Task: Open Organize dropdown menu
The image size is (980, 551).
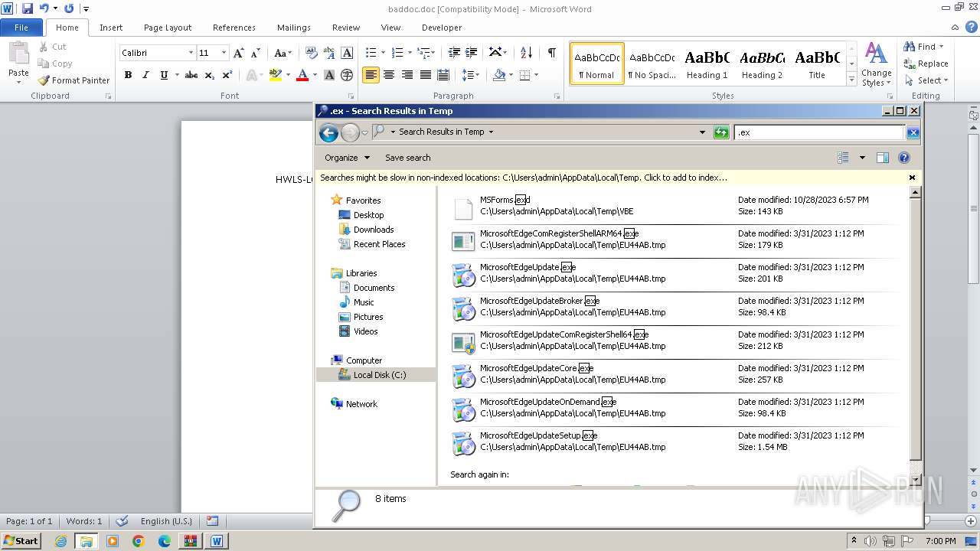Action: pos(347,158)
